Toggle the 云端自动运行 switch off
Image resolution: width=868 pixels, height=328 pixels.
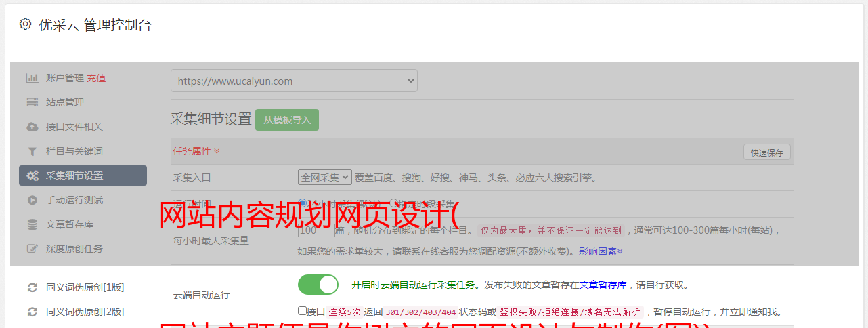[318, 285]
